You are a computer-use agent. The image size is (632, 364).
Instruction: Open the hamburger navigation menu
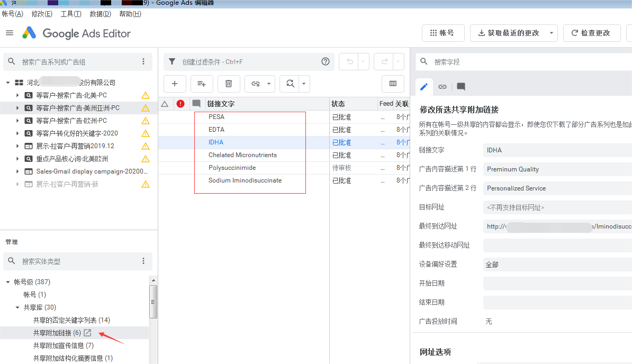pos(9,33)
